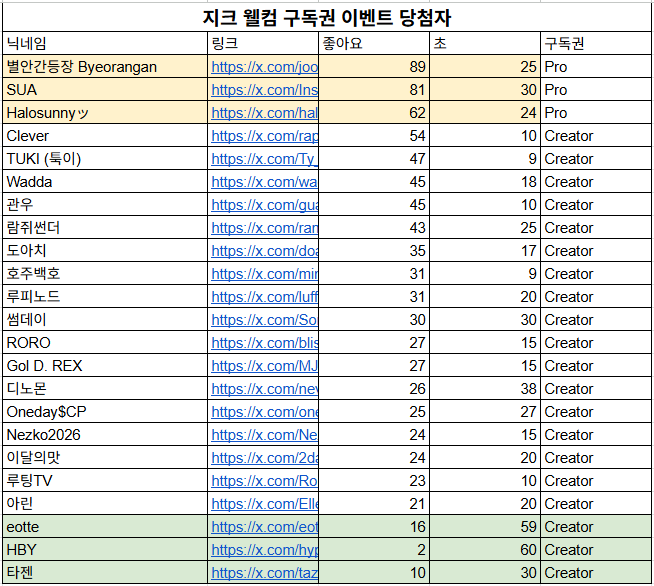Select the Pro cell in SUA row
The image size is (654, 586).
(596, 89)
